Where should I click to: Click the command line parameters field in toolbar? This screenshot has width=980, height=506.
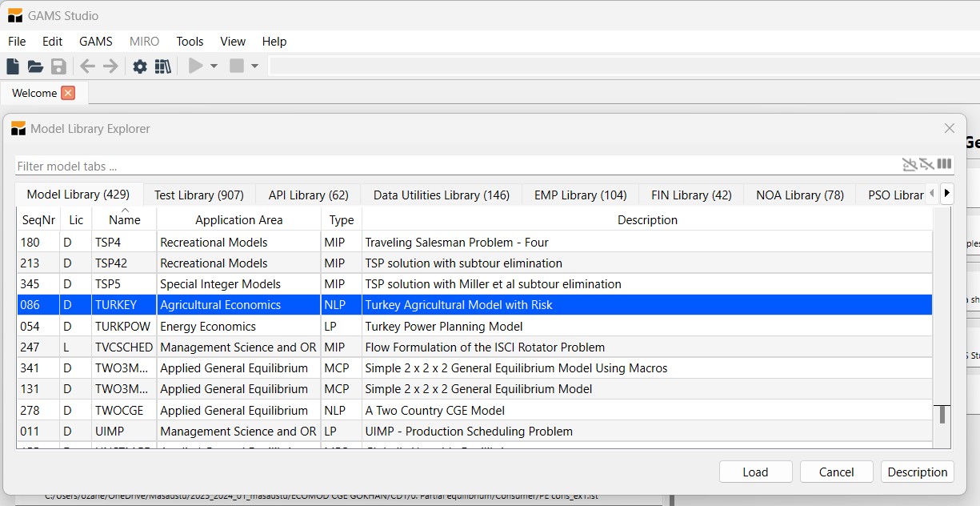pyautogui.click(x=624, y=66)
